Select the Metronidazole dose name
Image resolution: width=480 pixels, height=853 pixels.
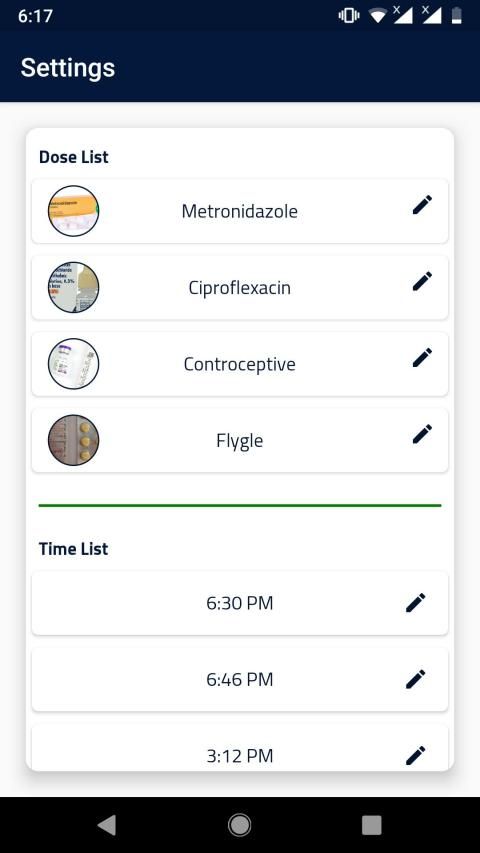point(239,211)
